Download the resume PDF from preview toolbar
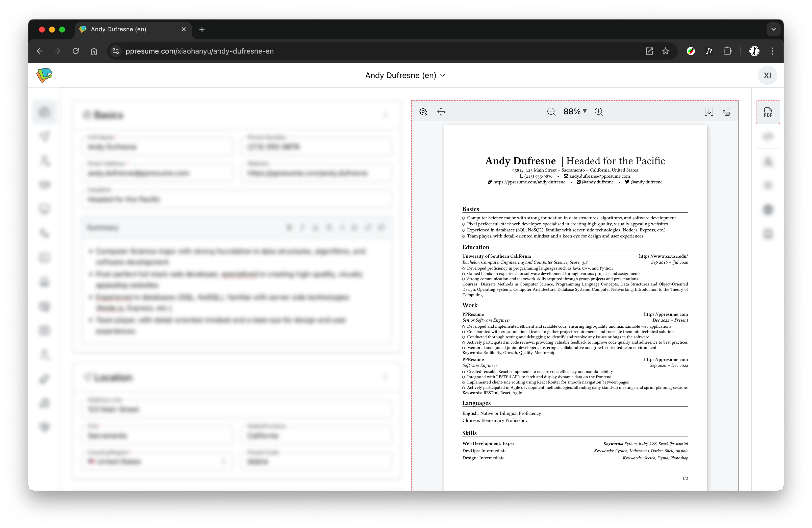 point(709,112)
